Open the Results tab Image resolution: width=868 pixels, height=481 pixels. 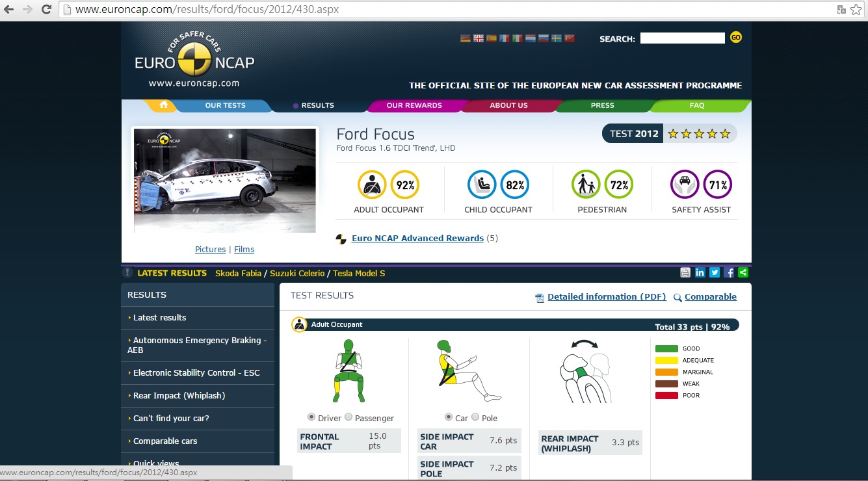click(317, 105)
